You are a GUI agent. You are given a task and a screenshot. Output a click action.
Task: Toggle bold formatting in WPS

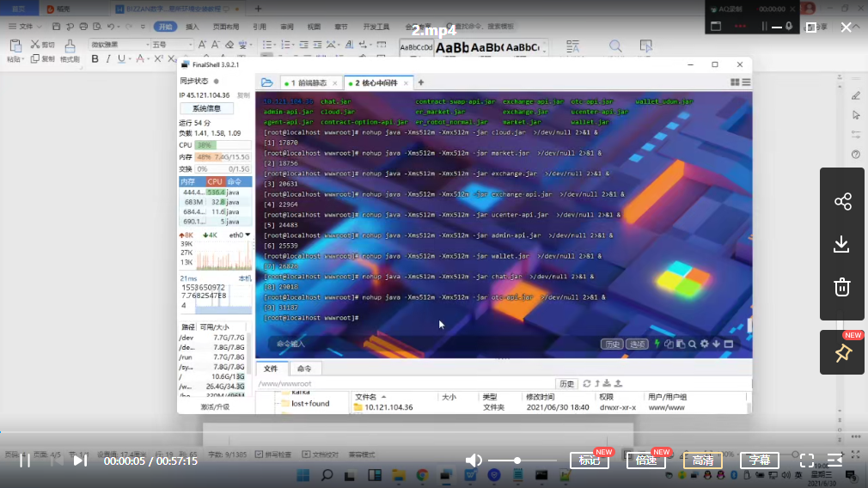(x=95, y=58)
